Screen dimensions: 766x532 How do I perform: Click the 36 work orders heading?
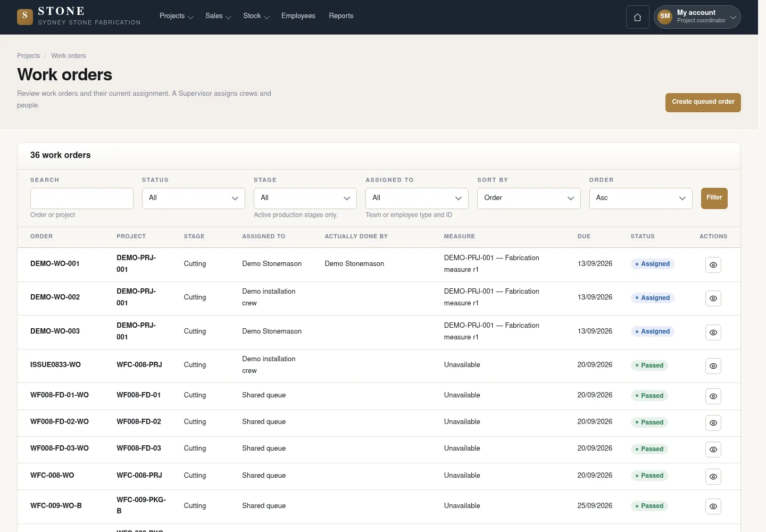pos(60,155)
